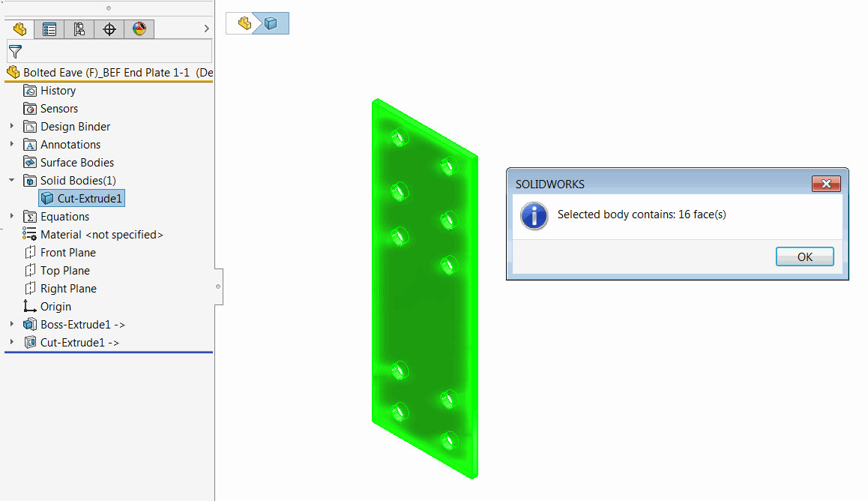The width and height of the screenshot is (868, 501).
Task: Select the Origin in the tree
Action: pyautogui.click(x=55, y=307)
